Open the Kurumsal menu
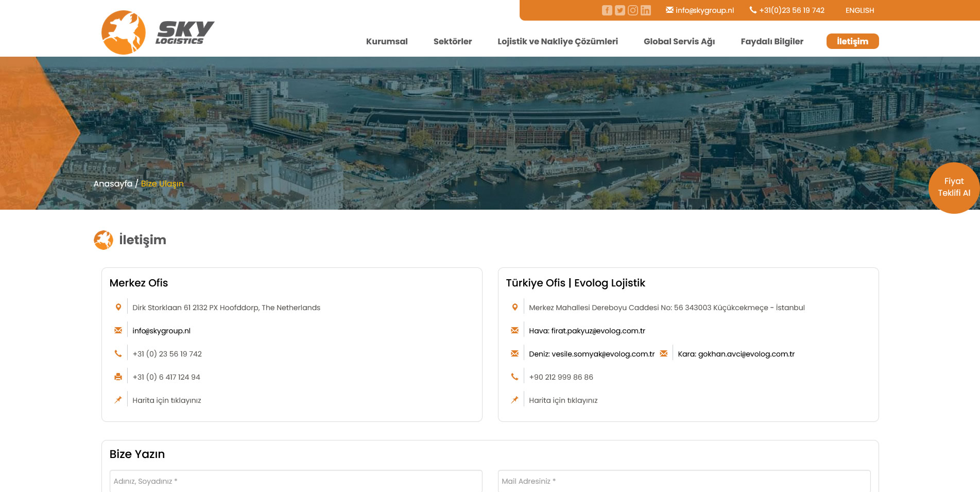Image resolution: width=980 pixels, height=492 pixels. pos(387,41)
